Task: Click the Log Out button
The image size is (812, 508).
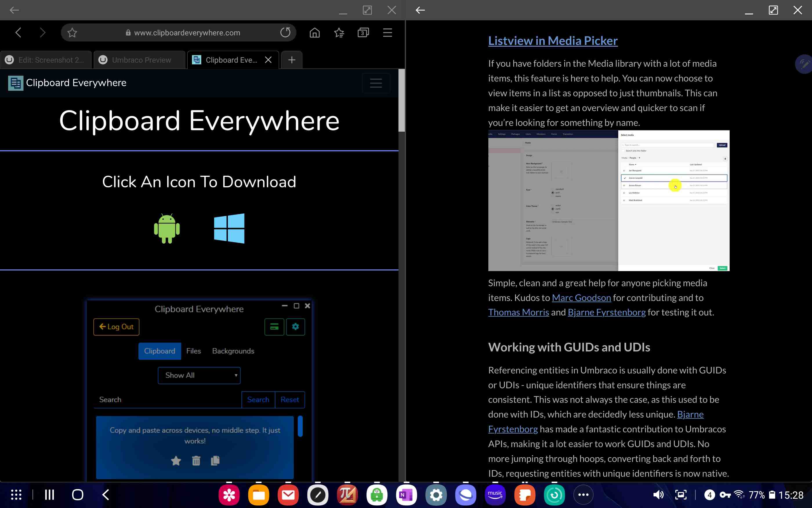Action: (116, 326)
